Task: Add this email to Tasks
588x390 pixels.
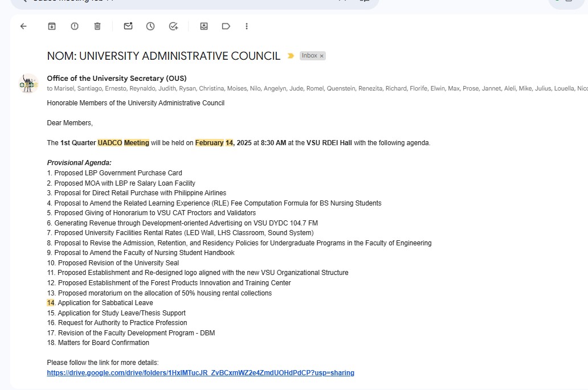Action: [x=174, y=26]
